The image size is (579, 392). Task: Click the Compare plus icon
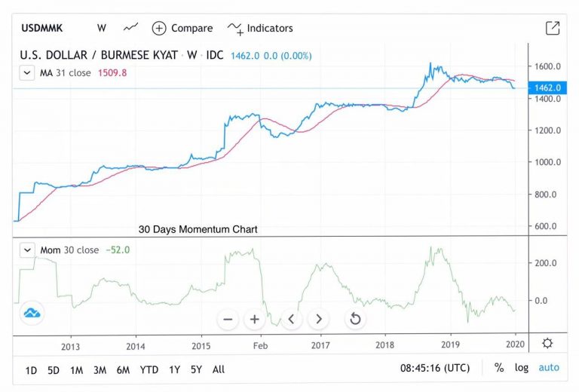tap(159, 29)
